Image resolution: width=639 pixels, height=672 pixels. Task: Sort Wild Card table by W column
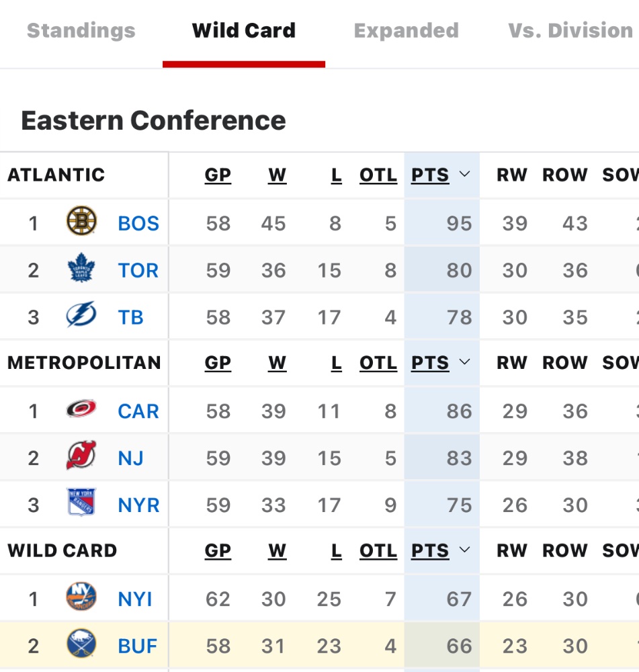coord(278,551)
